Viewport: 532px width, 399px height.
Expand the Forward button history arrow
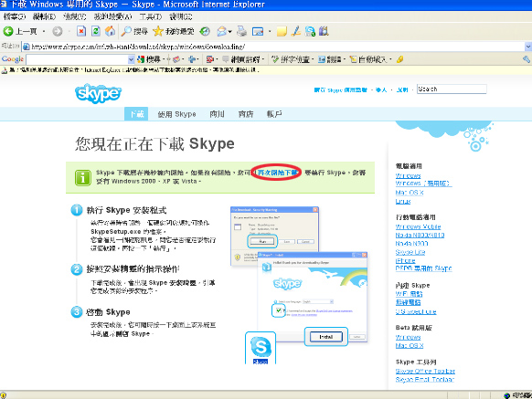click(x=69, y=32)
